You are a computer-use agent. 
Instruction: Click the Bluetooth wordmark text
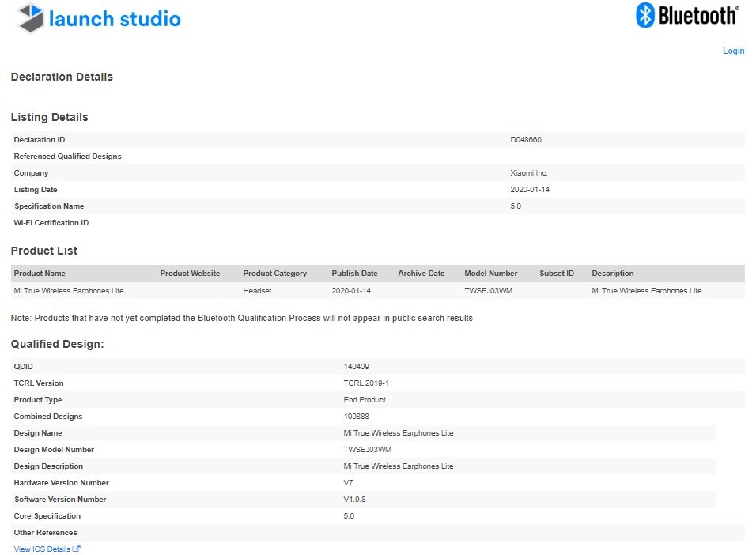point(698,16)
